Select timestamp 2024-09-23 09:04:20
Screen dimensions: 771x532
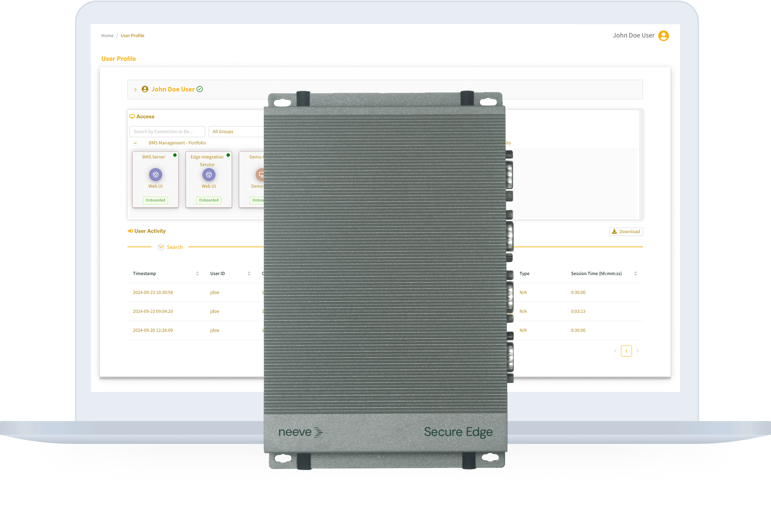(x=153, y=311)
